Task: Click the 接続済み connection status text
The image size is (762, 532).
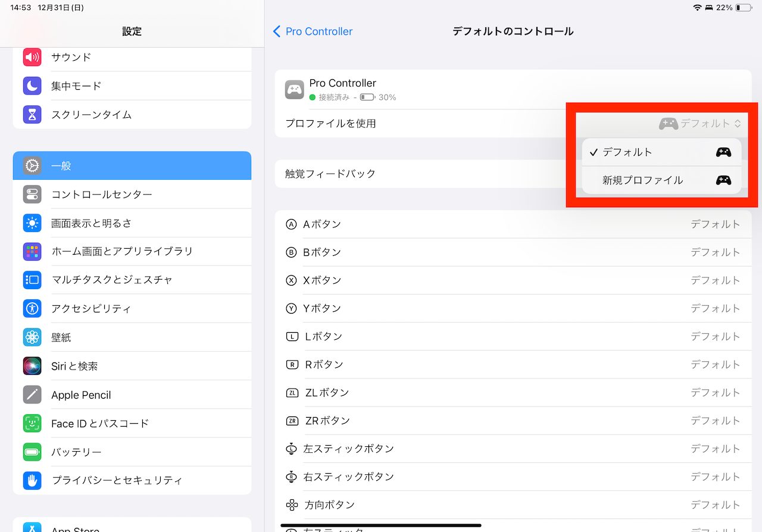Action: point(334,97)
